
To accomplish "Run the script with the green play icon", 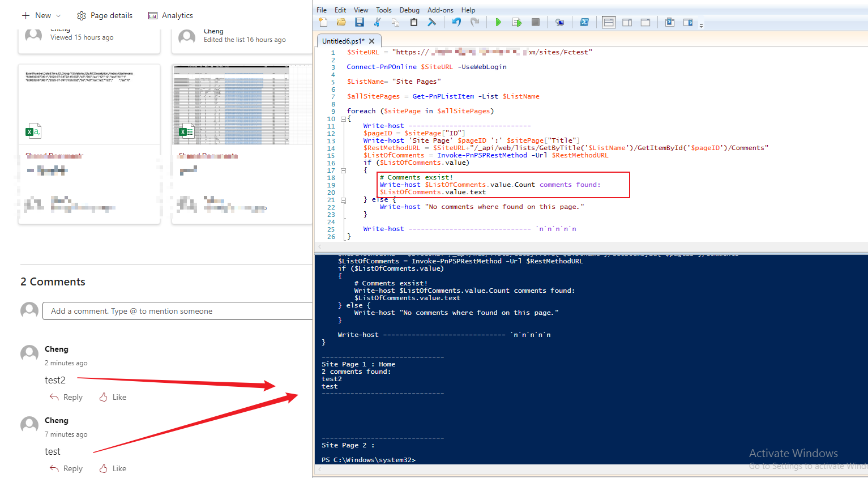I will coord(498,22).
